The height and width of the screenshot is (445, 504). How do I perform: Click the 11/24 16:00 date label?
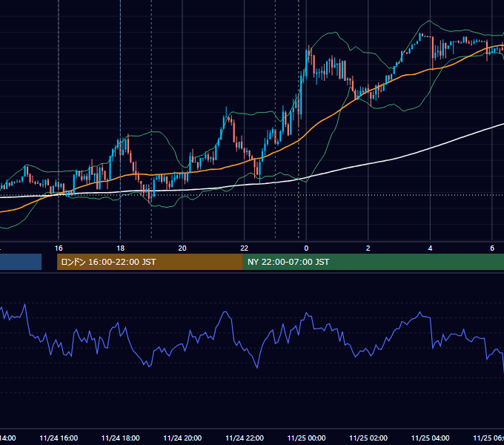(59, 438)
